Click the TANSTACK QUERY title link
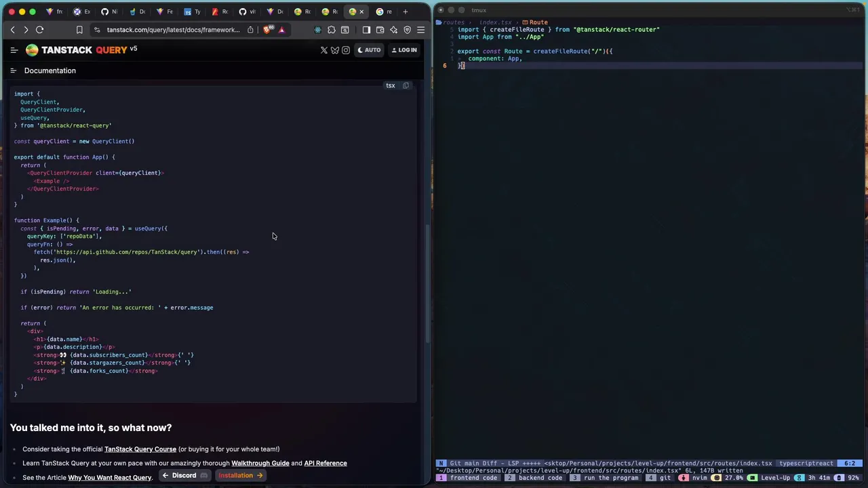This screenshot has height=488, width=868. click(84, 49)
